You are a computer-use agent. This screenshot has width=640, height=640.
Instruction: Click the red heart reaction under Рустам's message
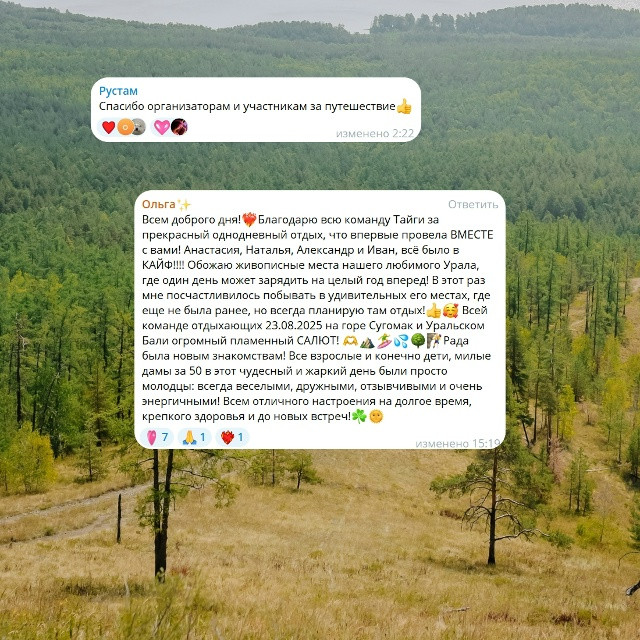(x=122, y=127)
